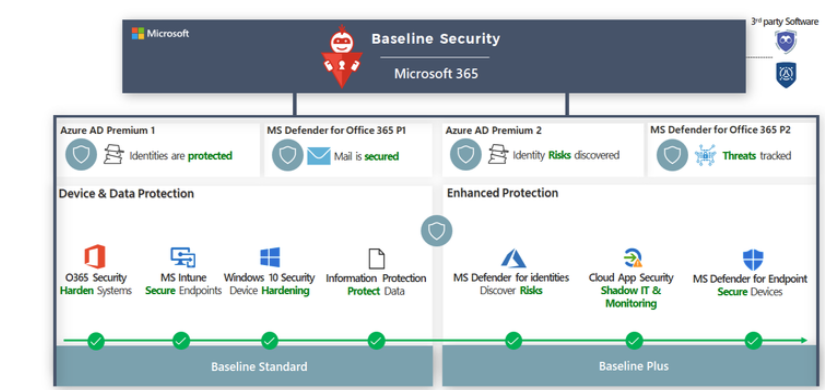Click the green checkmark below MS Defender for identities

point(513,341)
